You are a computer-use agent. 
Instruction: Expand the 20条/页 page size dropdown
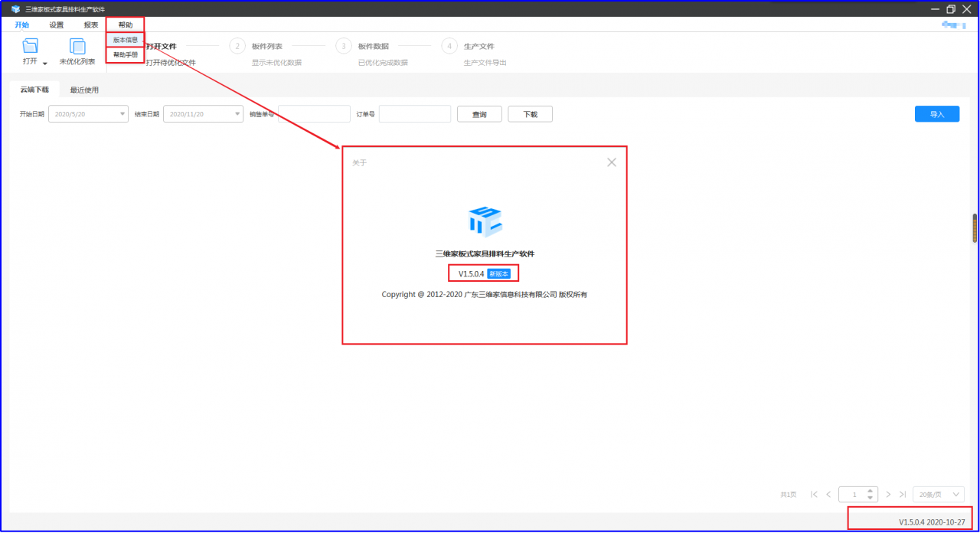pyautogui.click(x=939, y=495)
